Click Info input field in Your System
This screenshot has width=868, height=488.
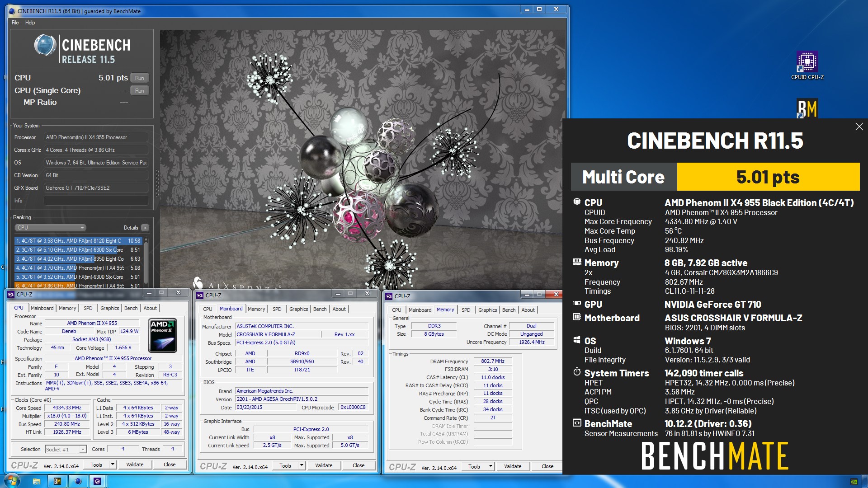pos(96,201)
